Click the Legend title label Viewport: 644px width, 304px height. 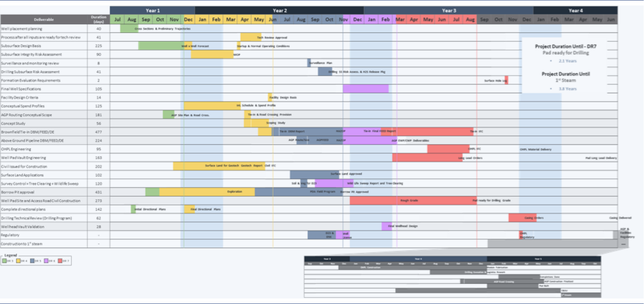pos(10,255)
